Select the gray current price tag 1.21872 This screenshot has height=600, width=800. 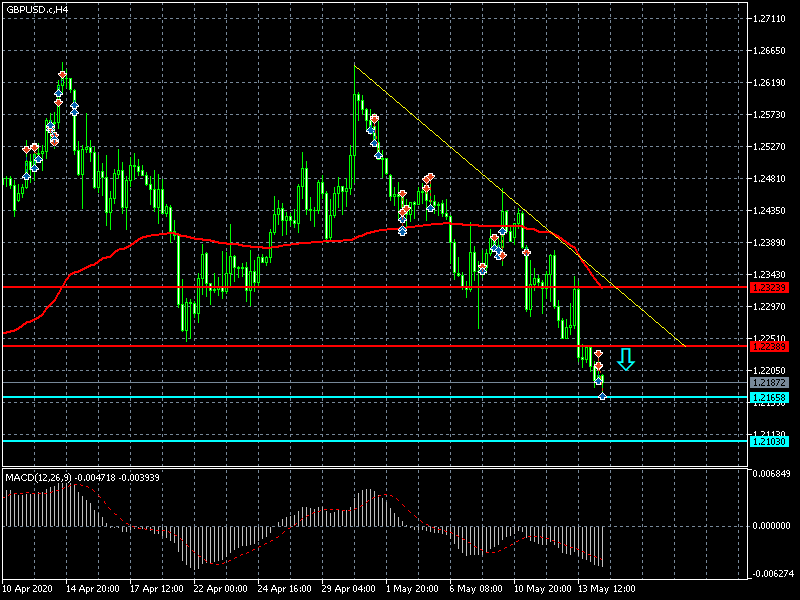pos(768,383)
